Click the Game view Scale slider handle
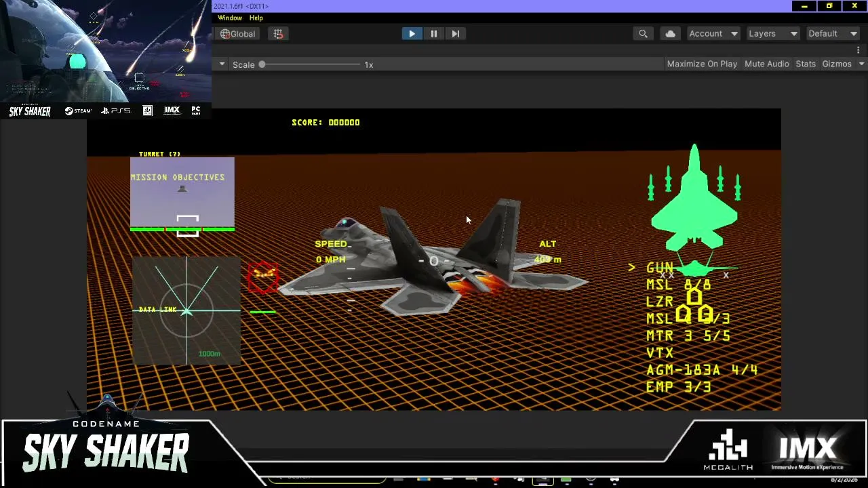868x488 pixels. point(262,64)
